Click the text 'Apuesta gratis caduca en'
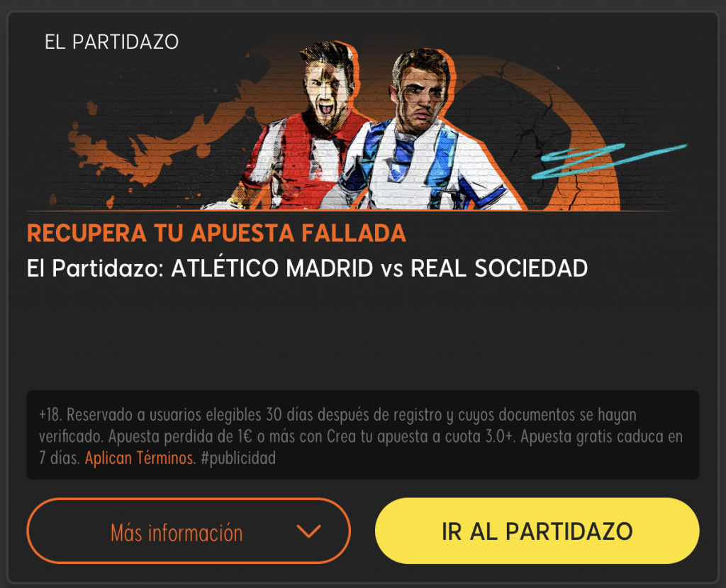This screenshot has width=726, height=588. 601,436
